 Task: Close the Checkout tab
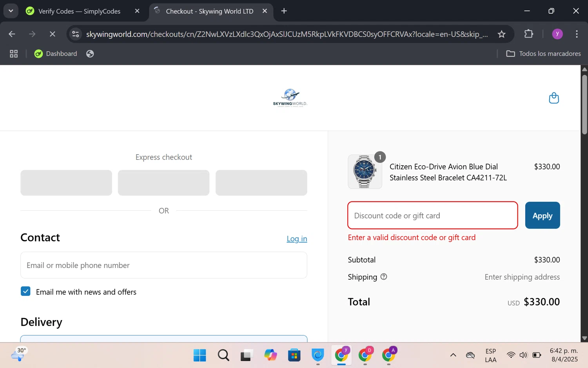tap(265, 11)
